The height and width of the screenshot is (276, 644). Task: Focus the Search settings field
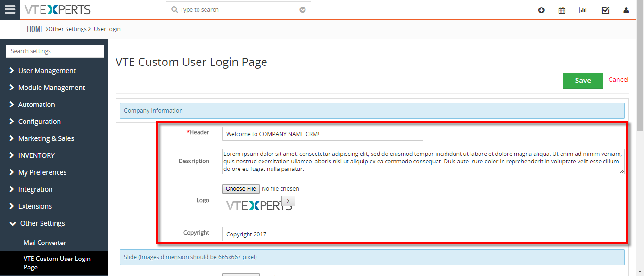click(x=55, y=51)
